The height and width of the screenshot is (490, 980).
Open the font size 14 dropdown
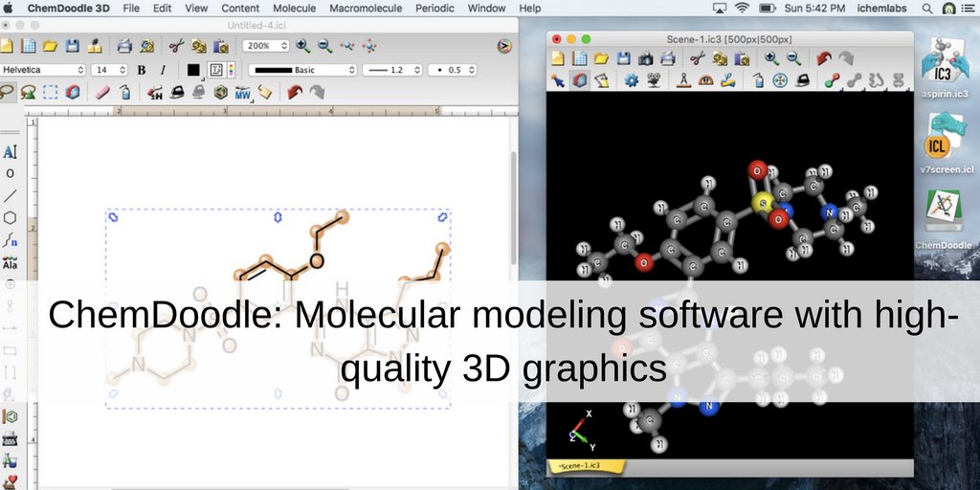pyautogui.click(x=109, y=70)
